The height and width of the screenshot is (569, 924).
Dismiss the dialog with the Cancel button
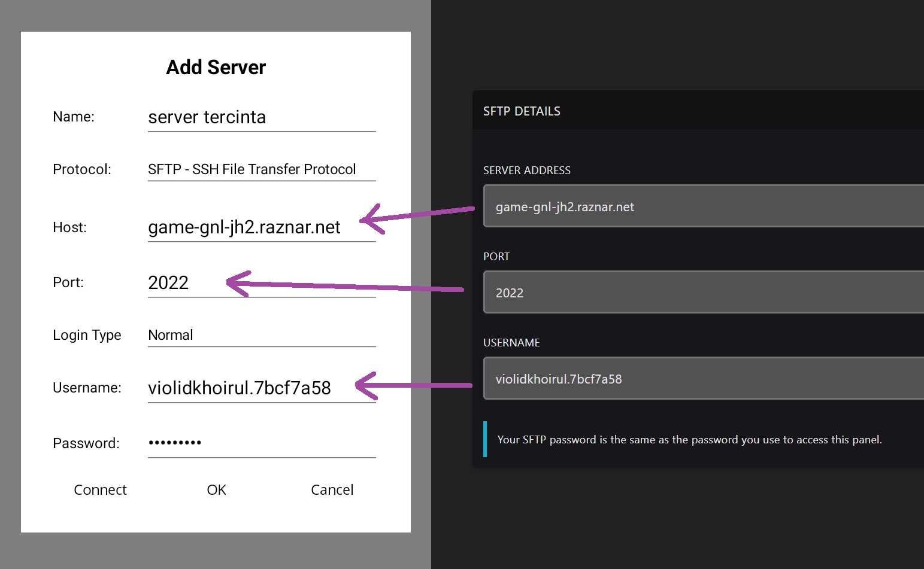pyautogui.click(x=332, y=490)
